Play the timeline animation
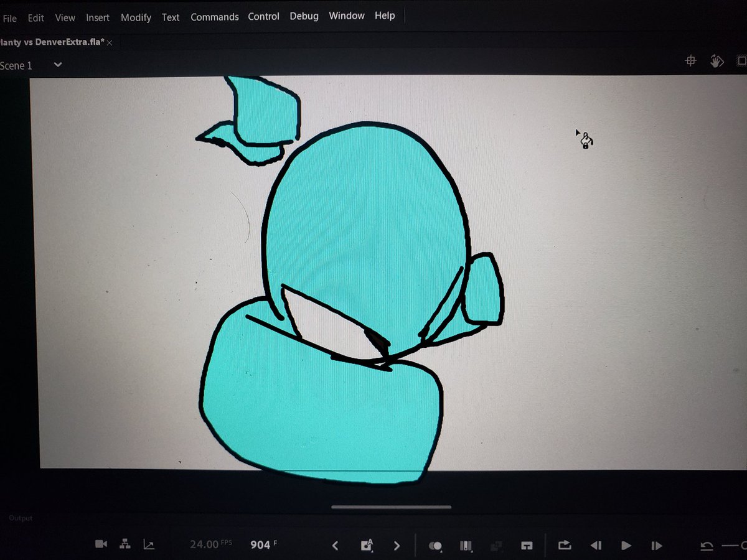 point(626,546)
